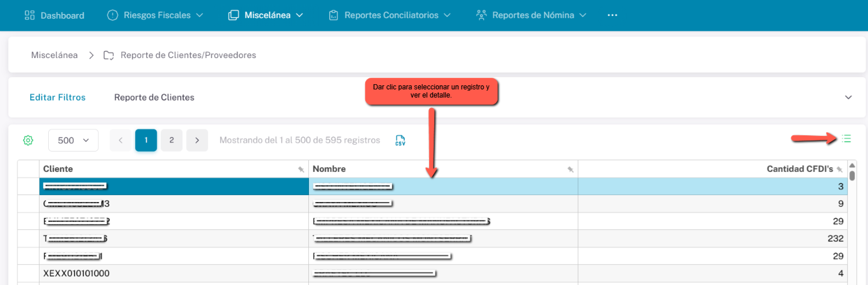
Task: Select the XEXX010101000 client row
Action: click(x=76, y=273)
